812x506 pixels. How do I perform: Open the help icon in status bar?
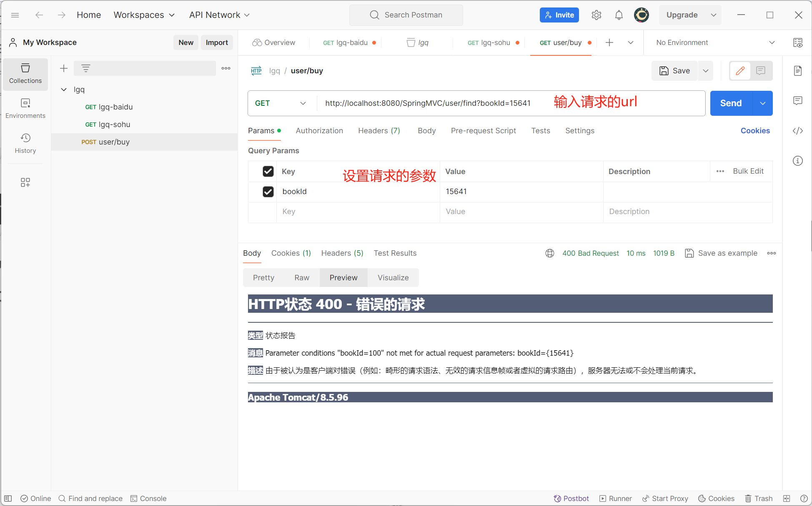(804, 499)
